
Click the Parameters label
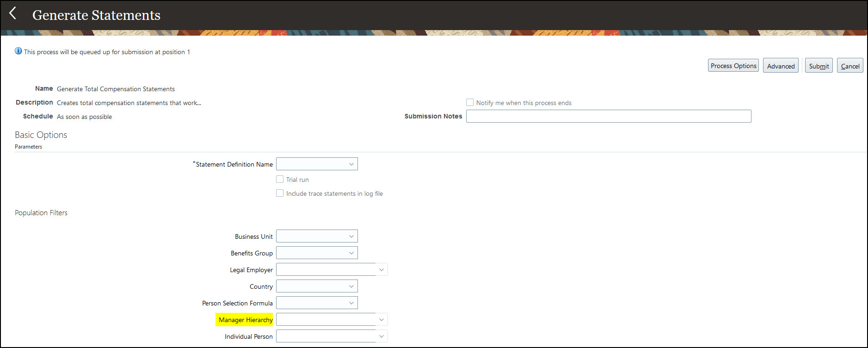(28, 147)
